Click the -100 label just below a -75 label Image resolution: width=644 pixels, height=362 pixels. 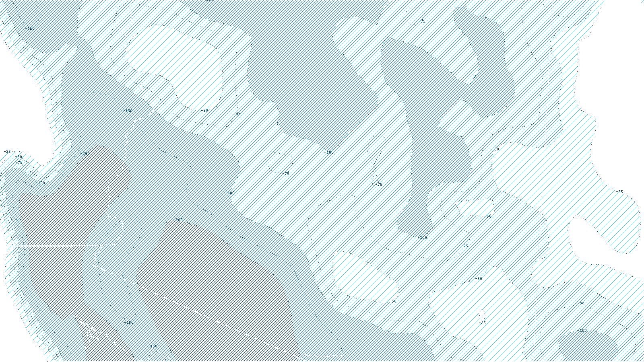(x=582, y=331)
